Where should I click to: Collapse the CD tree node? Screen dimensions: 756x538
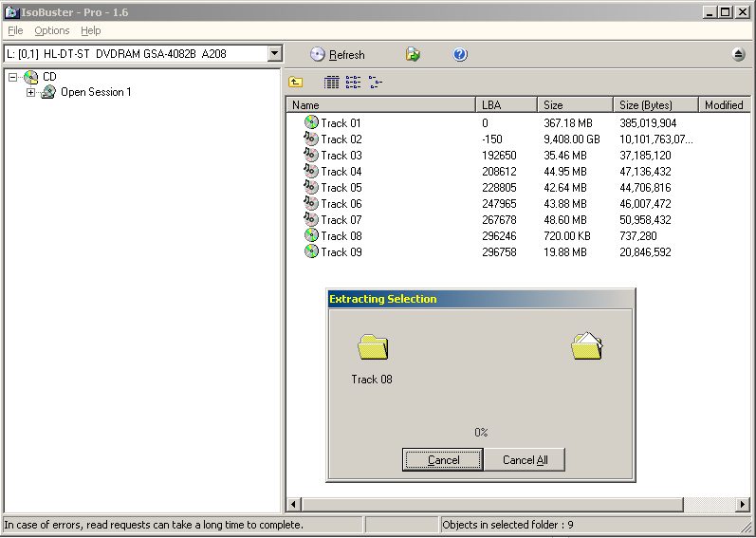coord(13,77)
